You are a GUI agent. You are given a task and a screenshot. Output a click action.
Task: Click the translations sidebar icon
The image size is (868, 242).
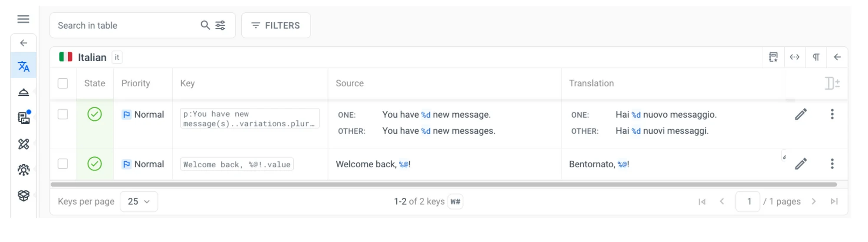point(23,66)
